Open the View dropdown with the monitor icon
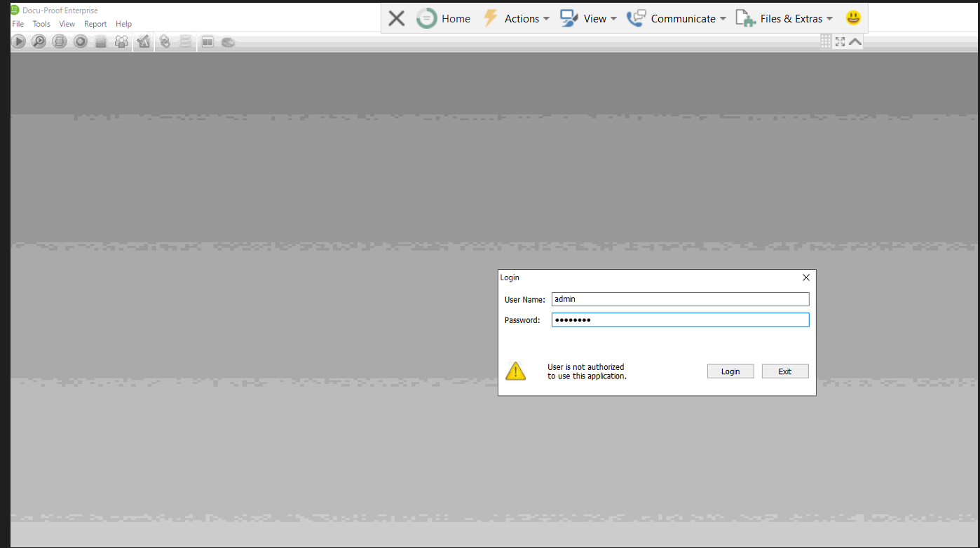This screenshot has width=980, height=548. pyautogui.click(x=587, y=19)
